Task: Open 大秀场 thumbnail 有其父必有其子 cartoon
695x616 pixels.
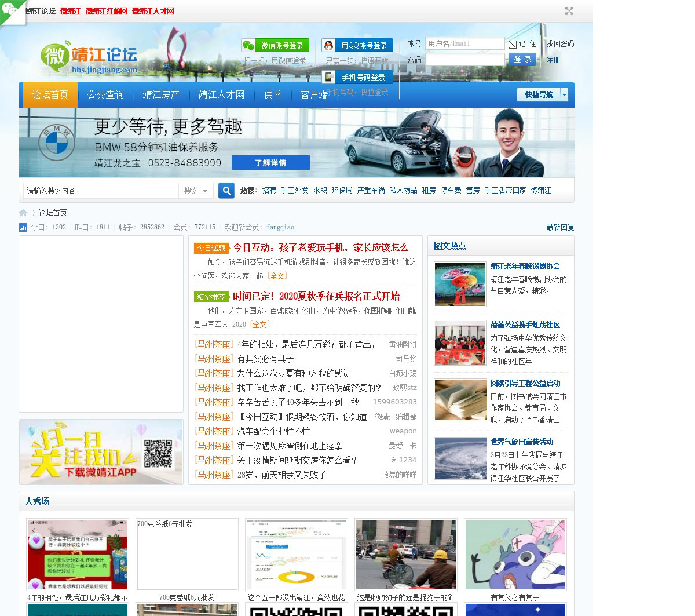Action: tap(515, 555)
